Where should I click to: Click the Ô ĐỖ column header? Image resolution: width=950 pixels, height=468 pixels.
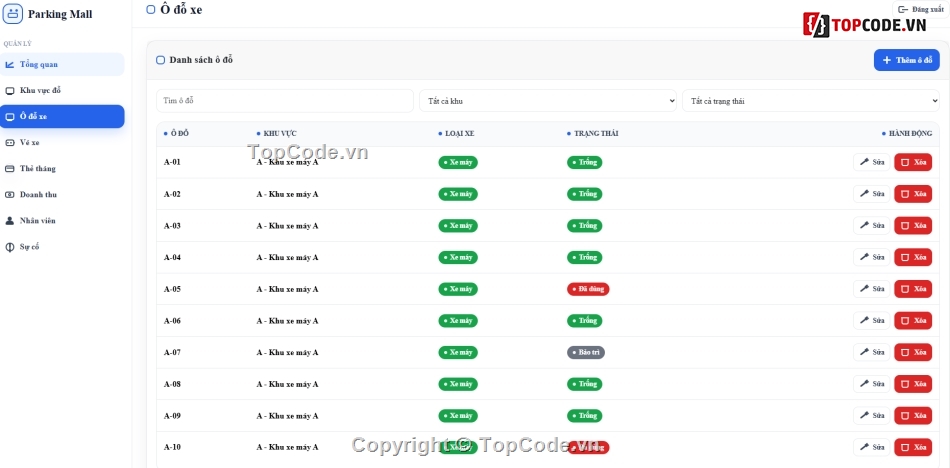click(x=176, y=133)
